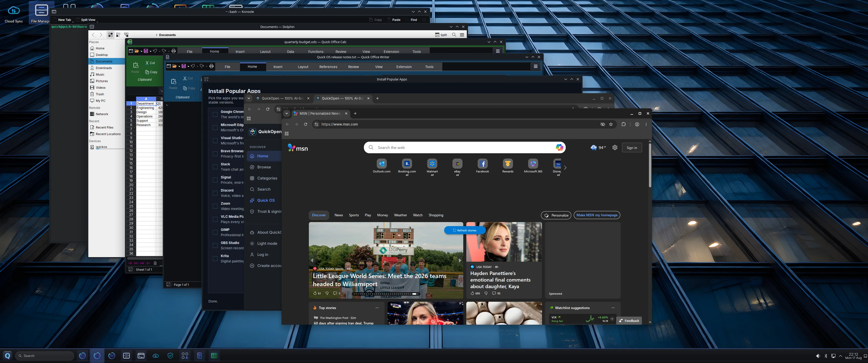Image resolution: width=868 pixels, height=363 pixels.
Task: Click Undo in Quick Office Writer quick toolbar
Action: click(x=193, y=66)
